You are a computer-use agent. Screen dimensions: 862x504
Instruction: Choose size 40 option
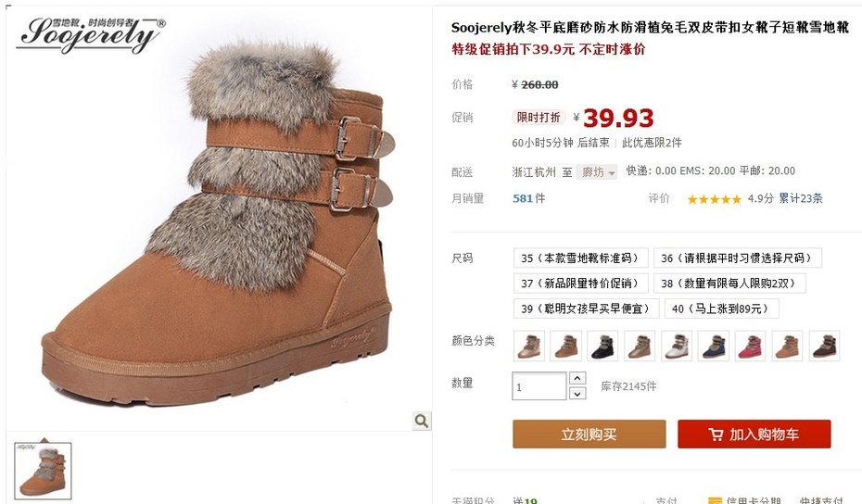tap(721, 309)
